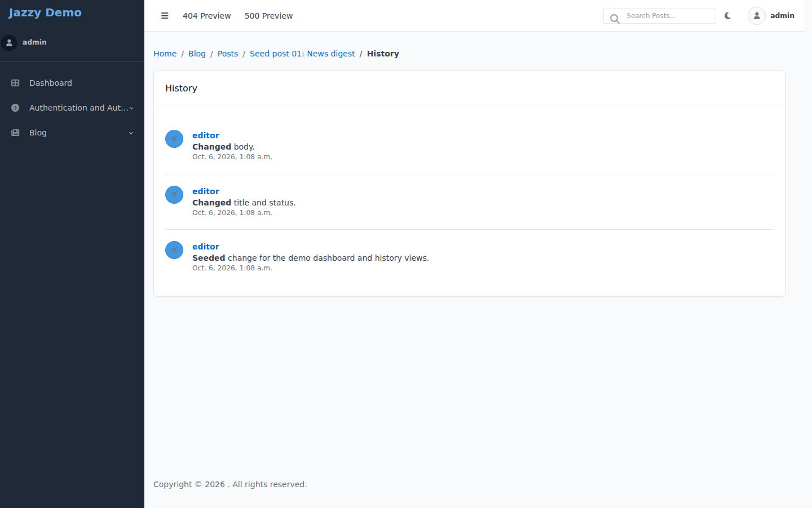Click the sidebar admin user avatar

(x=9, y=42)
